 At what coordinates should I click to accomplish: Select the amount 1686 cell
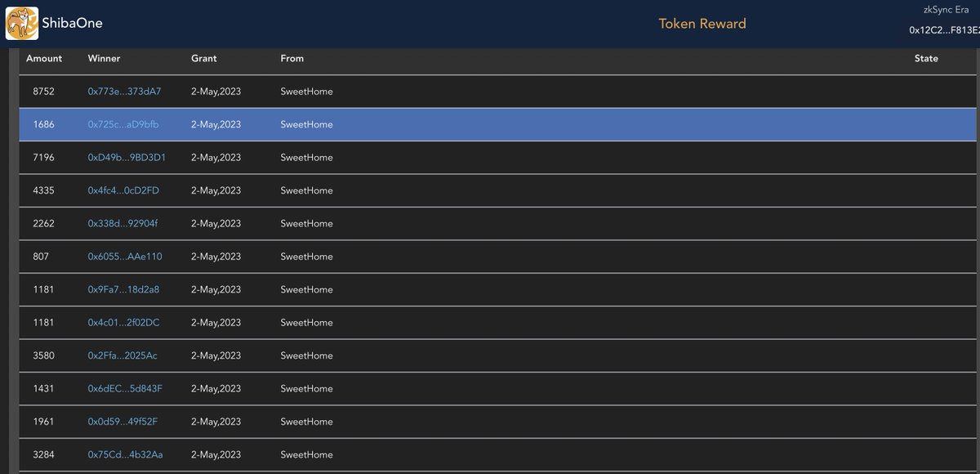[43, 124]
